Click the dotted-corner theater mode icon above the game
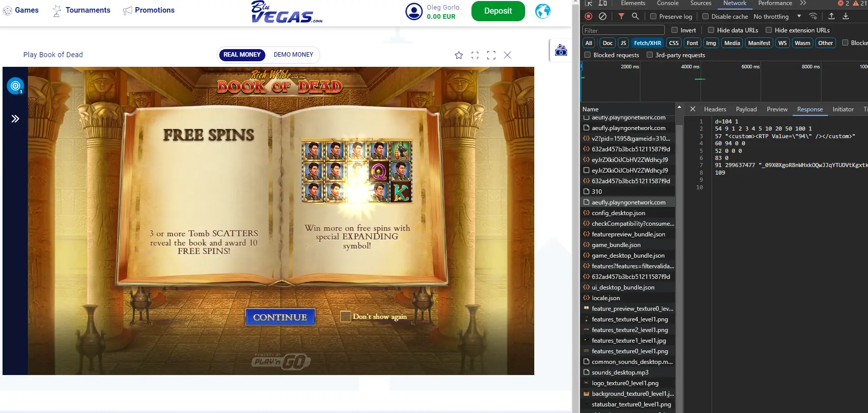This screenshot has height=413, width=868. click(x=475, y=55)
